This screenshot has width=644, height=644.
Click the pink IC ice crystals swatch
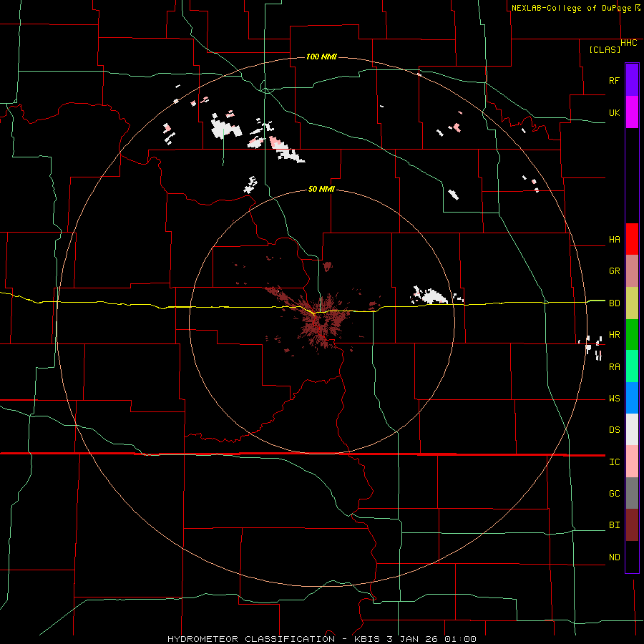coord(632,462)
